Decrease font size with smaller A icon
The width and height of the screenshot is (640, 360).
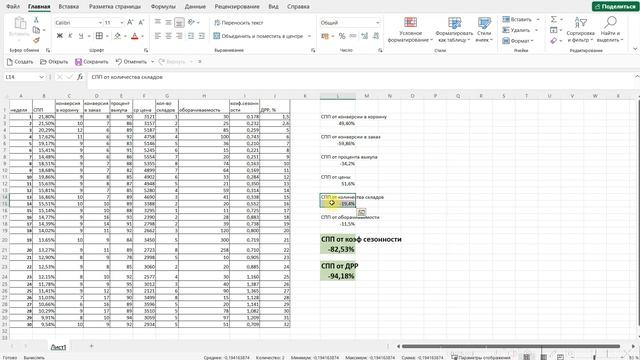tap(141, 22)
